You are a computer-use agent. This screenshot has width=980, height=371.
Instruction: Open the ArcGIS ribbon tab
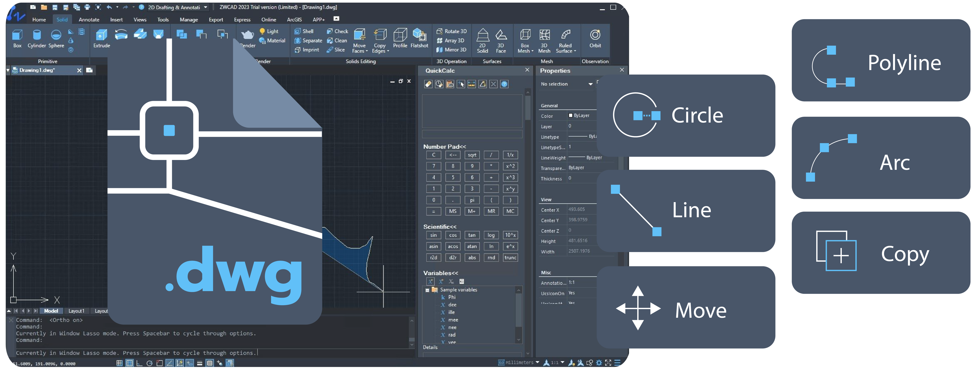[x=294, y=20]
